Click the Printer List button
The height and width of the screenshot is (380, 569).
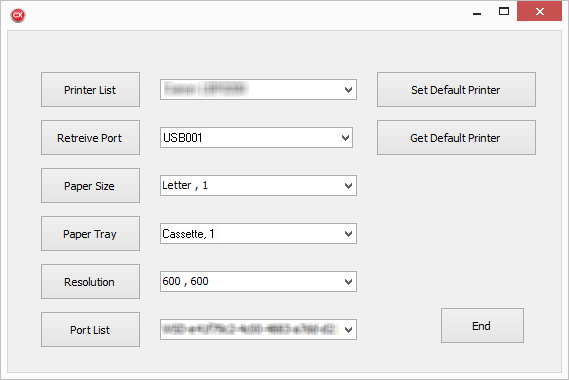(90, 90)
